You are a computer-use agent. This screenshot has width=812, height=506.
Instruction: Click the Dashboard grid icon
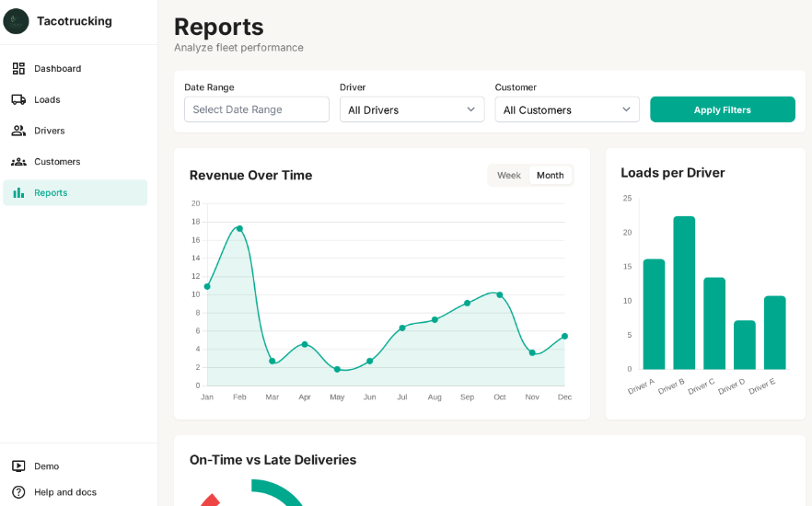18,68
